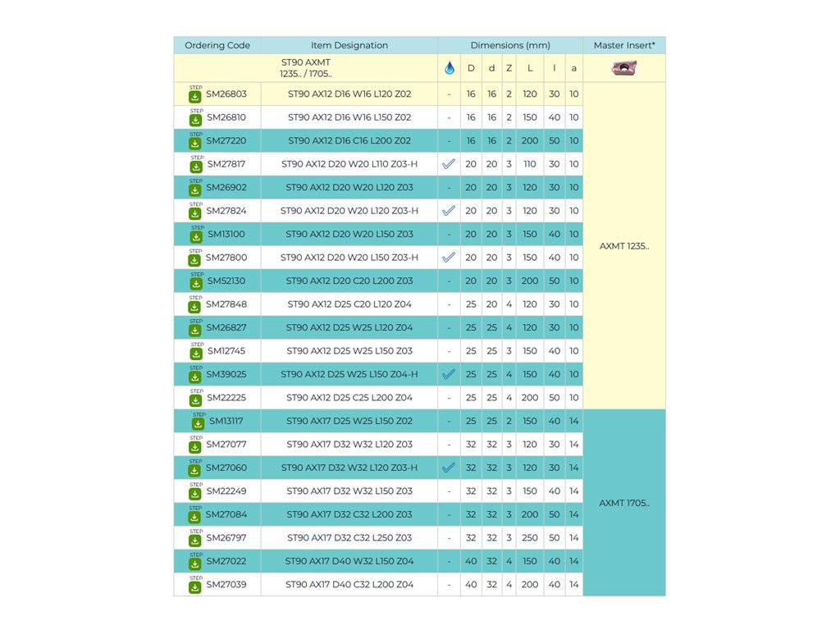Click coolant checkmark in SM27817 row

click(449, 164)
